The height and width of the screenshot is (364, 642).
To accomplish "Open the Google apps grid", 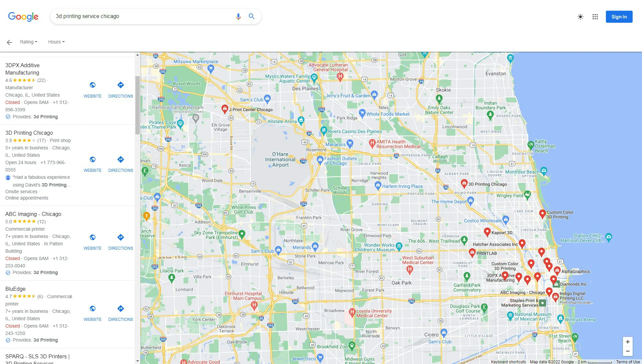I will pyautogui.click(x=595, y=17).
